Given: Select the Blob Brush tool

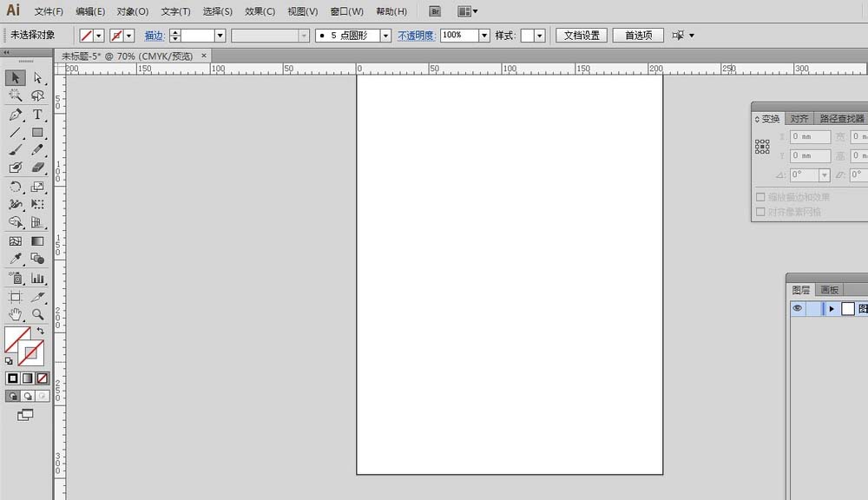Looking at the screenshot, I should click(16, 168).
